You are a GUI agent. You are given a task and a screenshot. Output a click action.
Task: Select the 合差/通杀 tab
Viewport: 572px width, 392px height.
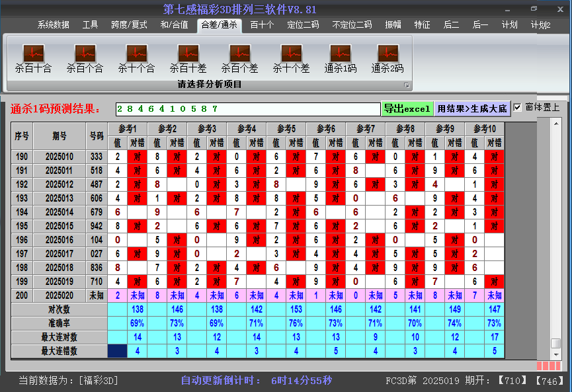click(x=220, y=25)
